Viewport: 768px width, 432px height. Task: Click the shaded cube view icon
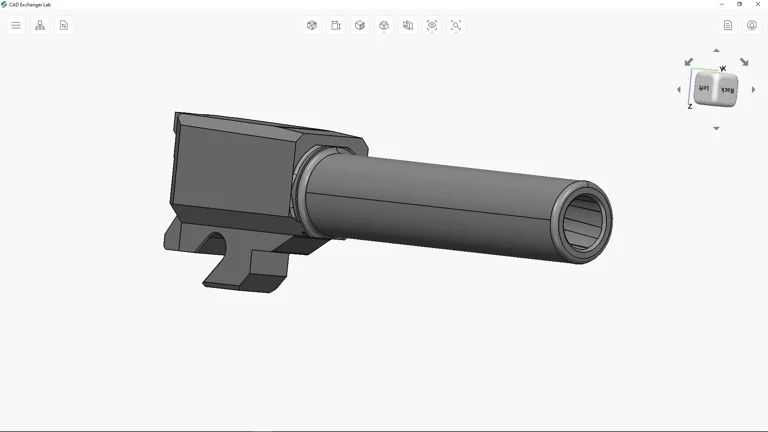(x=360, y=25)
